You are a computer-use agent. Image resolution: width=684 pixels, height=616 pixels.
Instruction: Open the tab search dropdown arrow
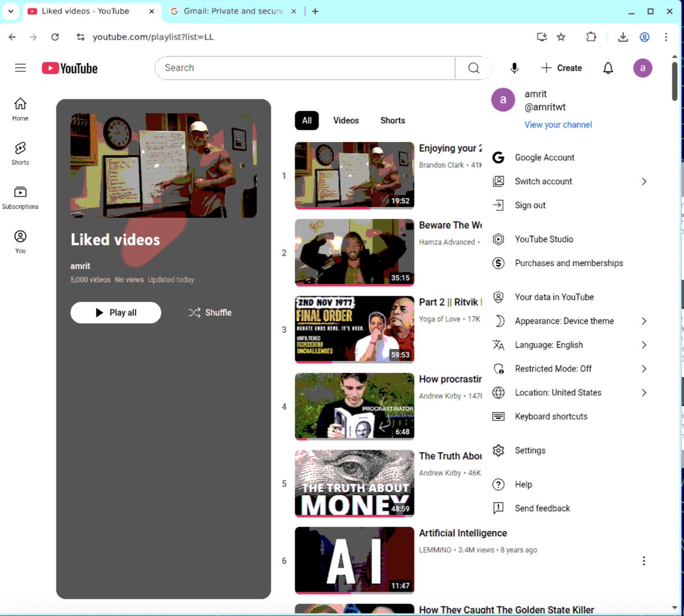coord(10,11)
